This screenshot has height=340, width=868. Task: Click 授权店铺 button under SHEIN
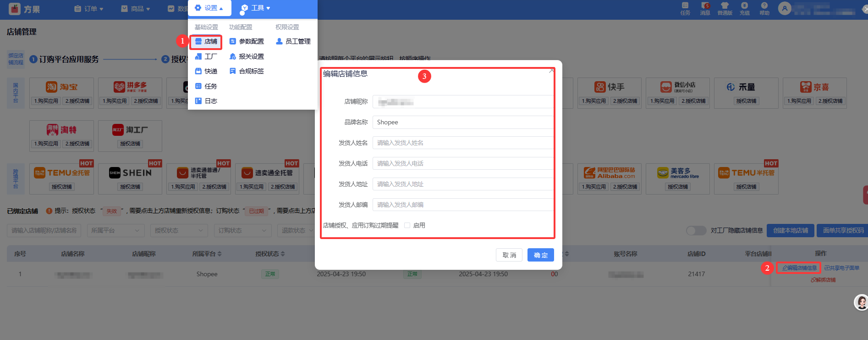pos(130,187)
